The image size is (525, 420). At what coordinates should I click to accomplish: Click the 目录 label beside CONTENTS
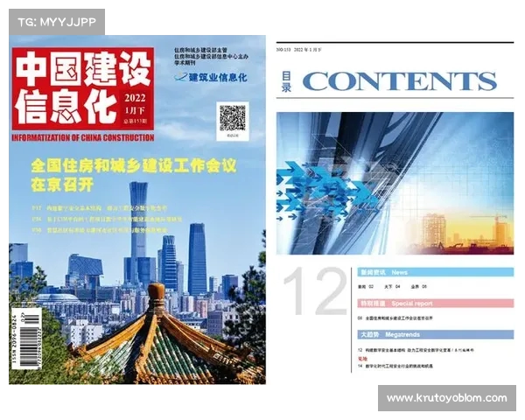click(286, 81)
